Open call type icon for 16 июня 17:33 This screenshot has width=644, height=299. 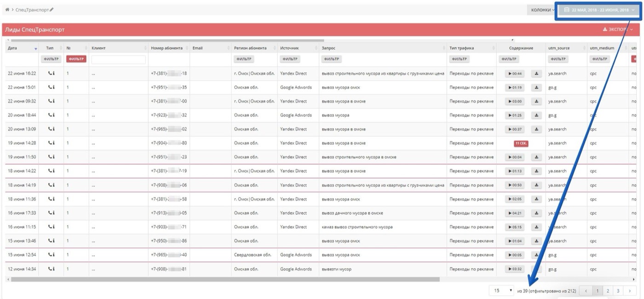point(51,213)
